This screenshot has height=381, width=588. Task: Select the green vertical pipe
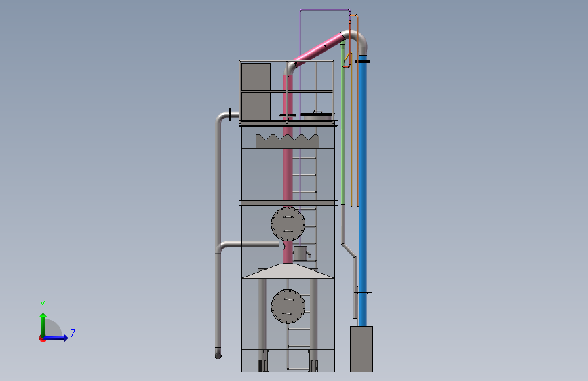pos(342,124)
